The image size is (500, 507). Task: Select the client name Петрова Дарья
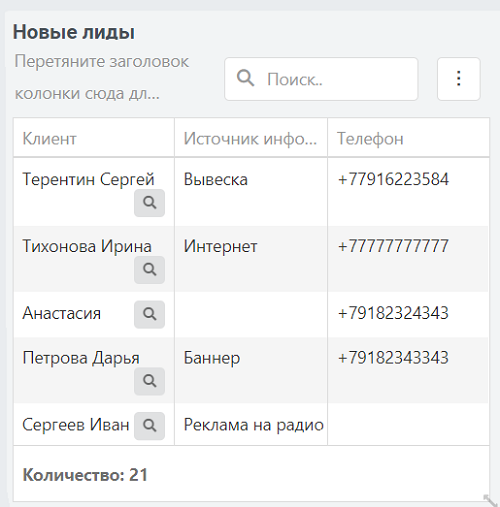(81, 358)
